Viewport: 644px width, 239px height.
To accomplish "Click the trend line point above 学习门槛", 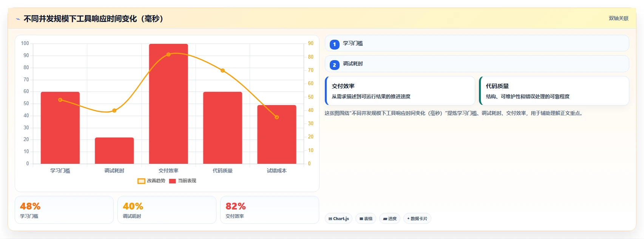I will (60, 100).
